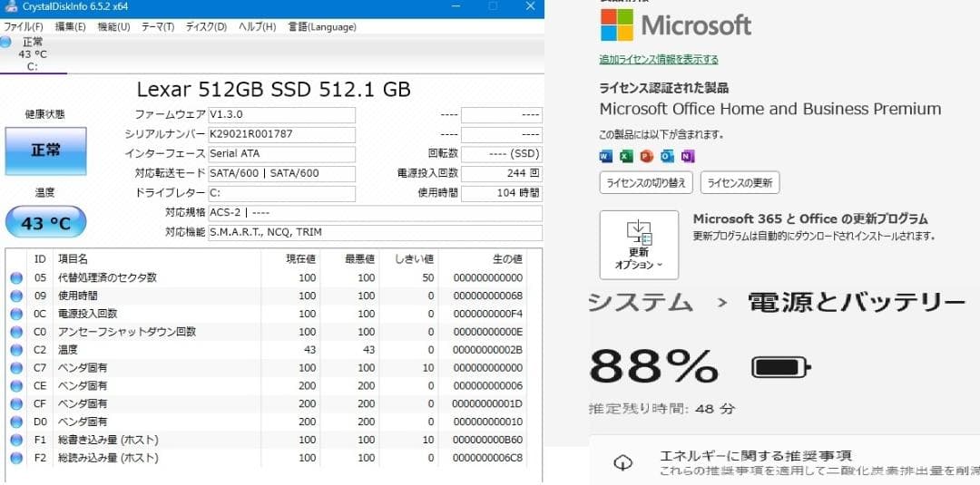Click the OneNote app icon

tap(688, 156)
